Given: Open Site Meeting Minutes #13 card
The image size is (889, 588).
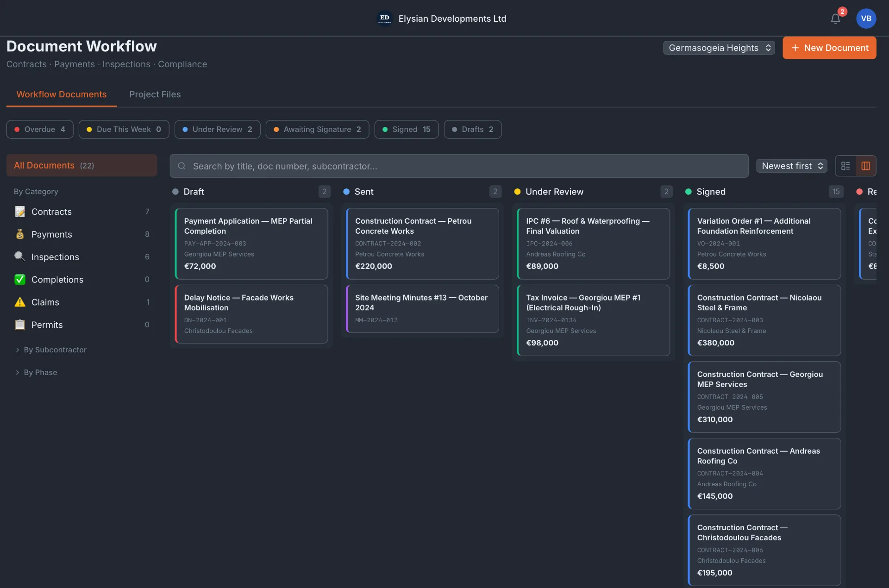Looking at the screenshot, I should [x=422, y=308].
